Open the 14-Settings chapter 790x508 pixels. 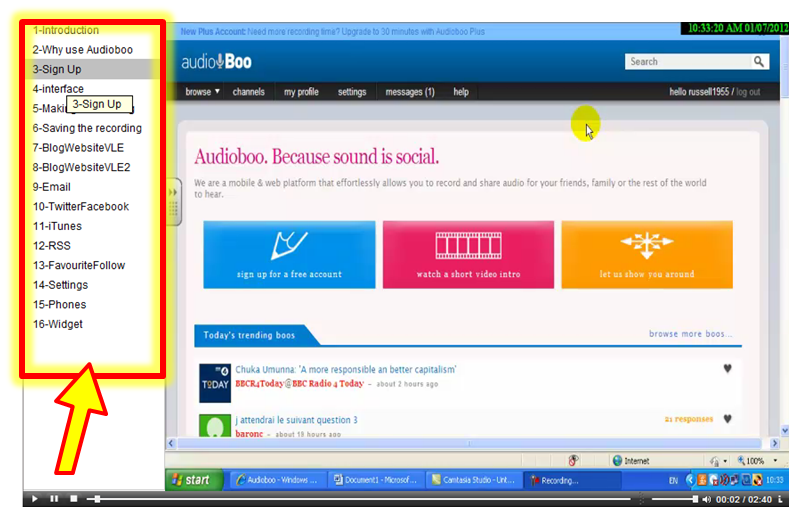tap(60, 285)
